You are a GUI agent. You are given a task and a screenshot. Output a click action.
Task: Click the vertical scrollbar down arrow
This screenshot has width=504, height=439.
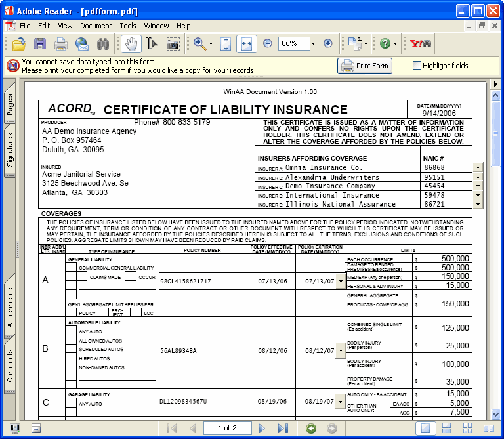[495, 414]
